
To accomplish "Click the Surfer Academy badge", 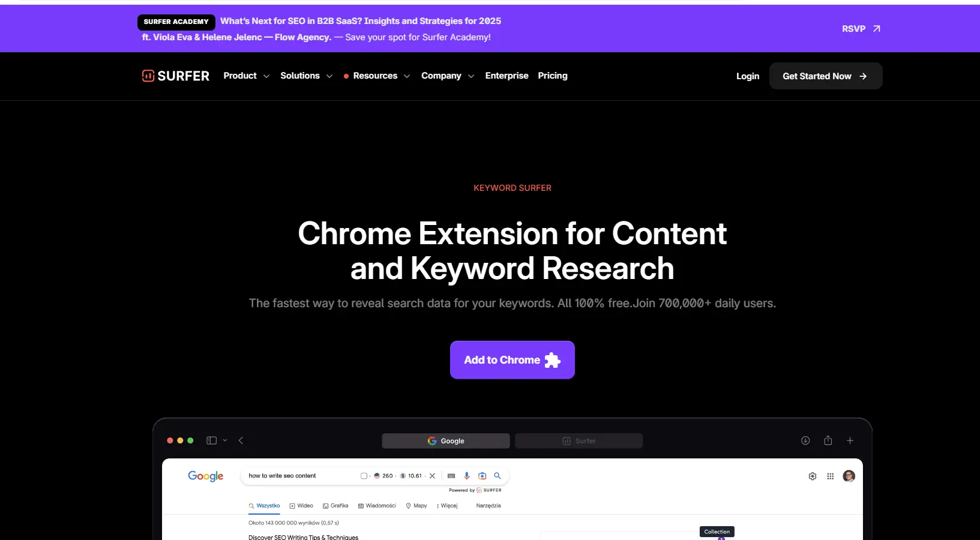I will (176, 22).
